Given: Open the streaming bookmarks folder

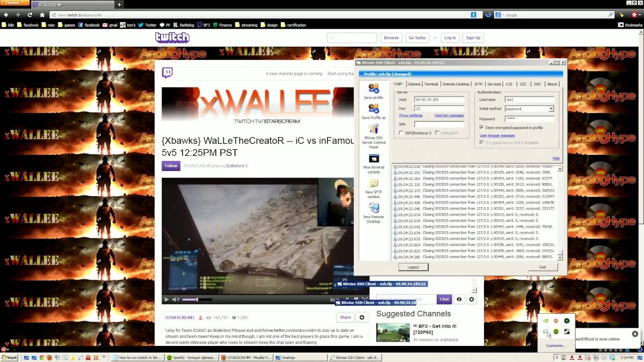Looking at the screenshot, I should click(x=246, y=25).
